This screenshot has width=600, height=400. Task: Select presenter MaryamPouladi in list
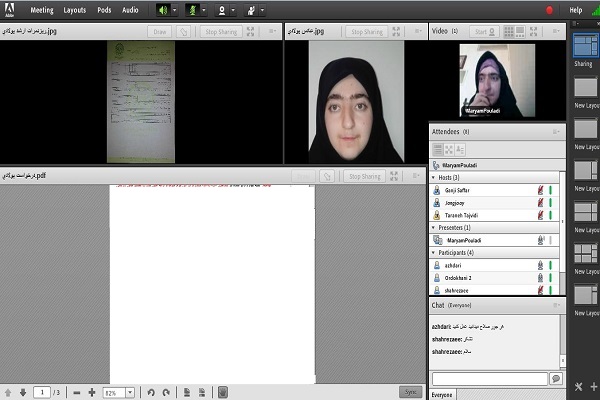pos(494,240)
